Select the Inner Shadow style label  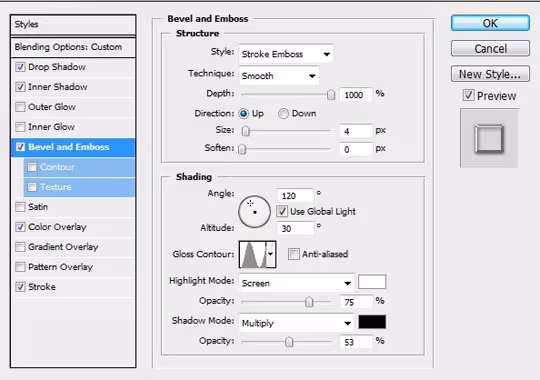(x=58, y=87)
